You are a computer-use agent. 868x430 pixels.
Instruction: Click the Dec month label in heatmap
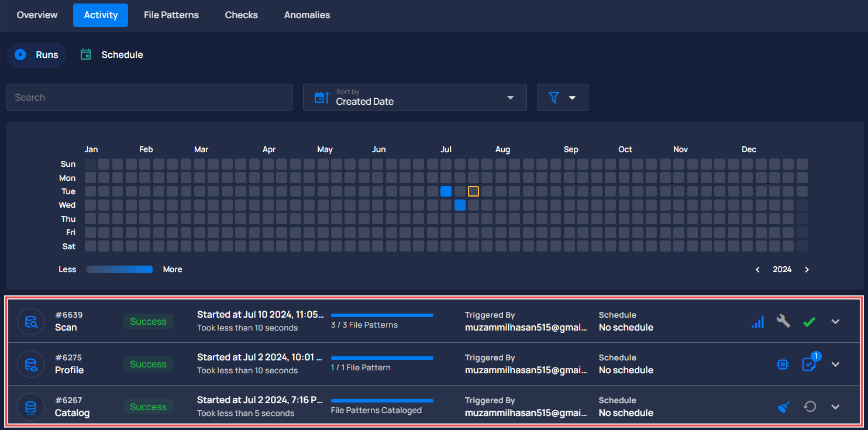(749, 150)
